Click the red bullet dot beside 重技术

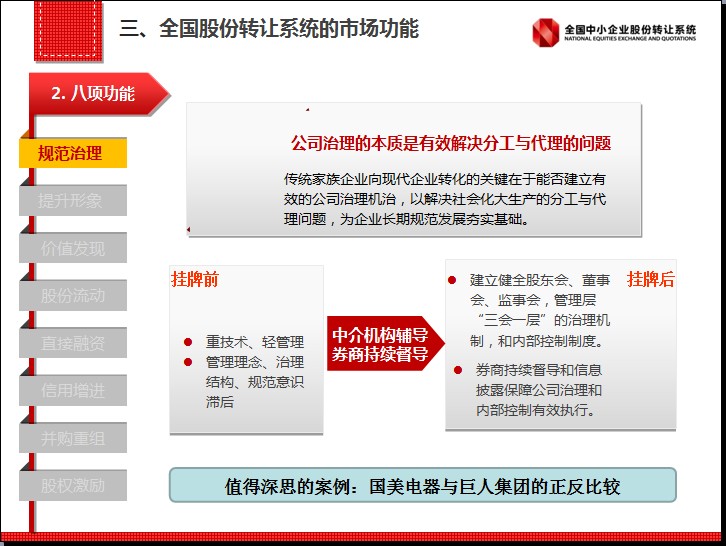point(188,342)
